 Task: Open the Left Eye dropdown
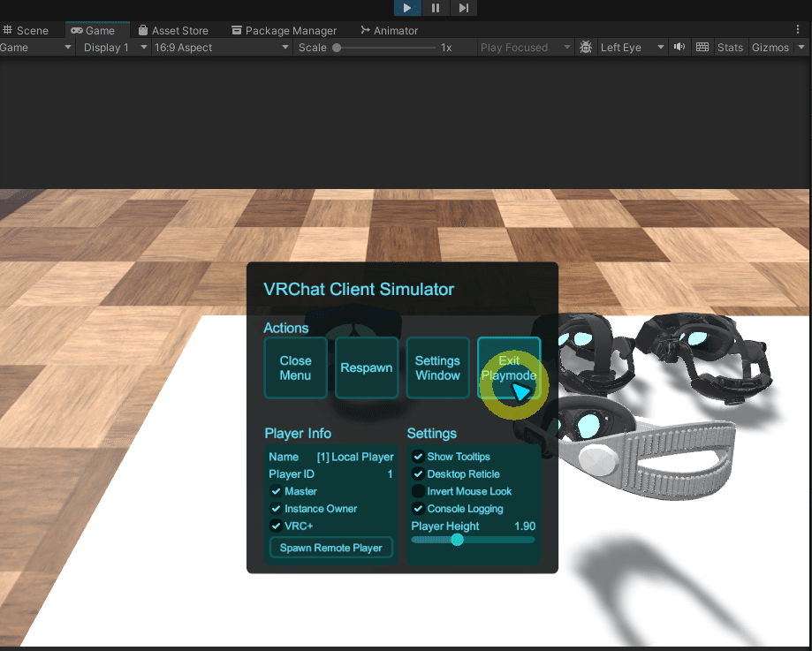(631, 48)
